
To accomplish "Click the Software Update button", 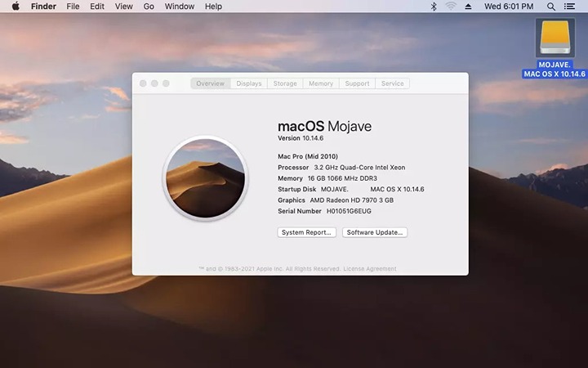I will point(374,232).
